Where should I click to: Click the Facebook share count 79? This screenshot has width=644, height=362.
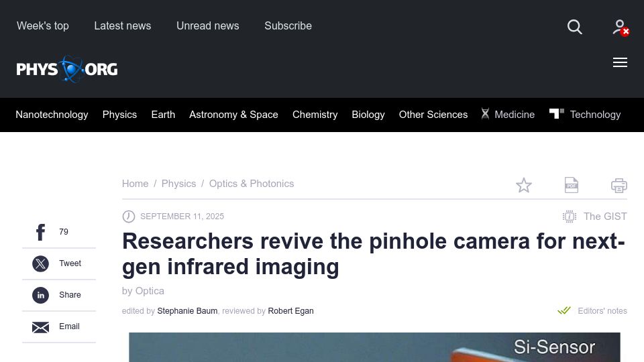coord(64,232)
